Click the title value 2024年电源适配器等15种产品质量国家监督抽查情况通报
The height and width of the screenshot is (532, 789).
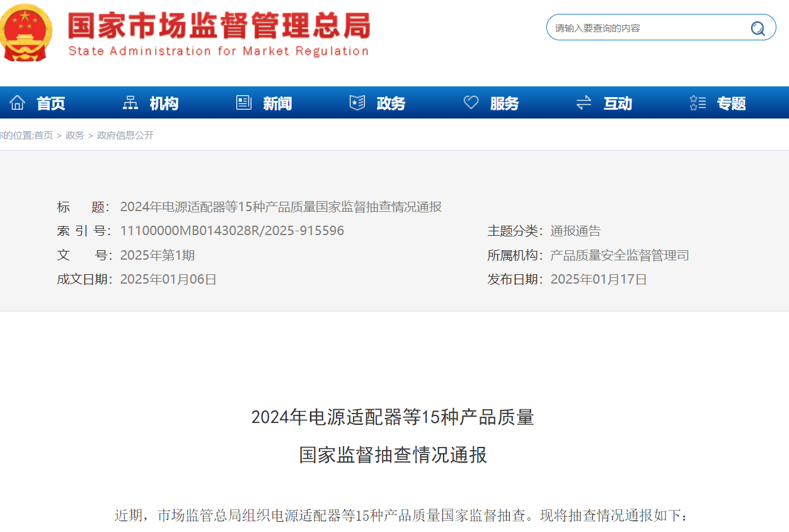pos(281,207)
